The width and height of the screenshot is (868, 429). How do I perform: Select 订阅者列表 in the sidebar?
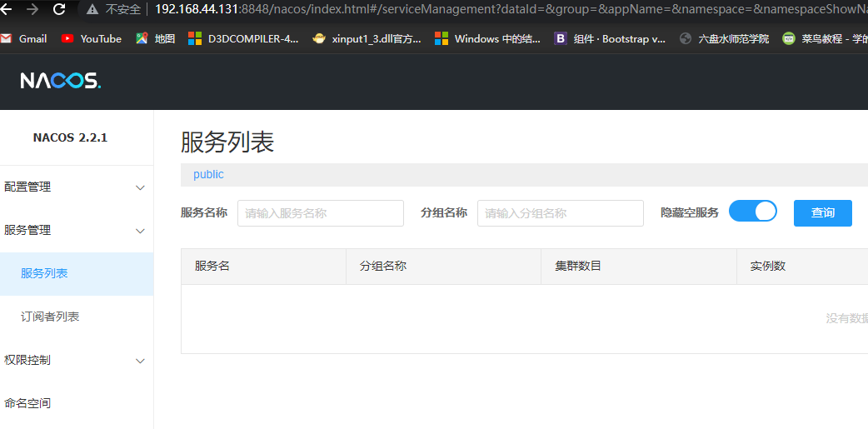click(x=50, y=317)
